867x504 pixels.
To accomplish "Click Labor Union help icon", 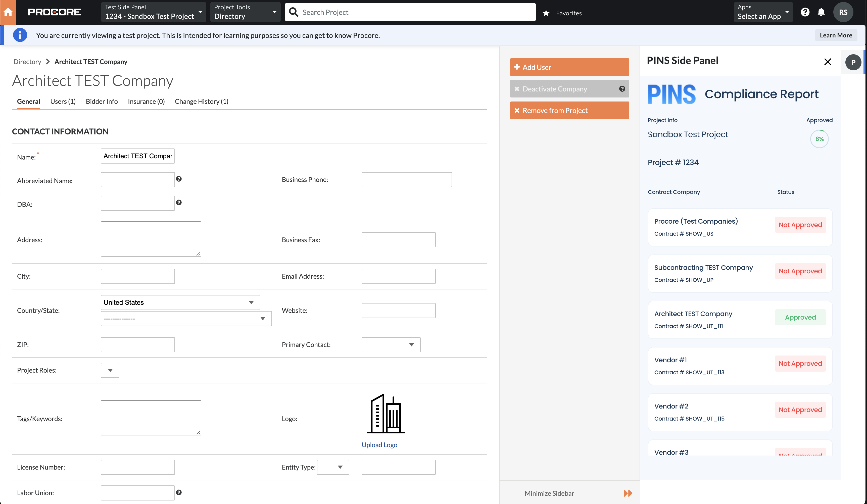I will pos(179,492).
